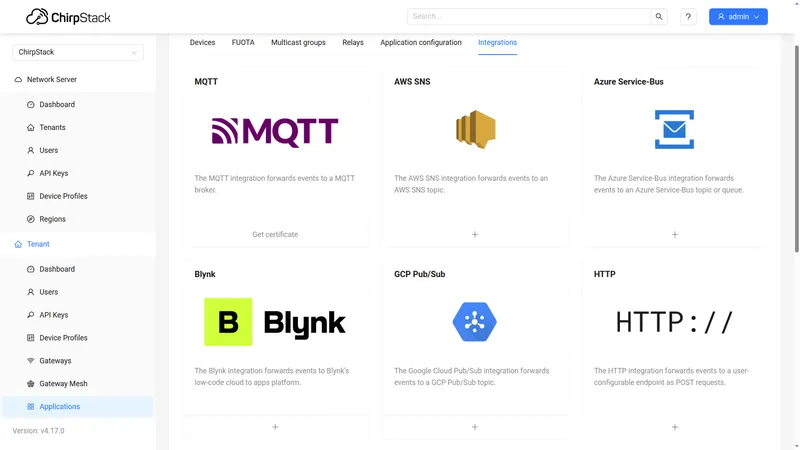The width and height of the screenshot is (800, 450).
Task: Click the Regions compass icon
Action: (31, 219)
